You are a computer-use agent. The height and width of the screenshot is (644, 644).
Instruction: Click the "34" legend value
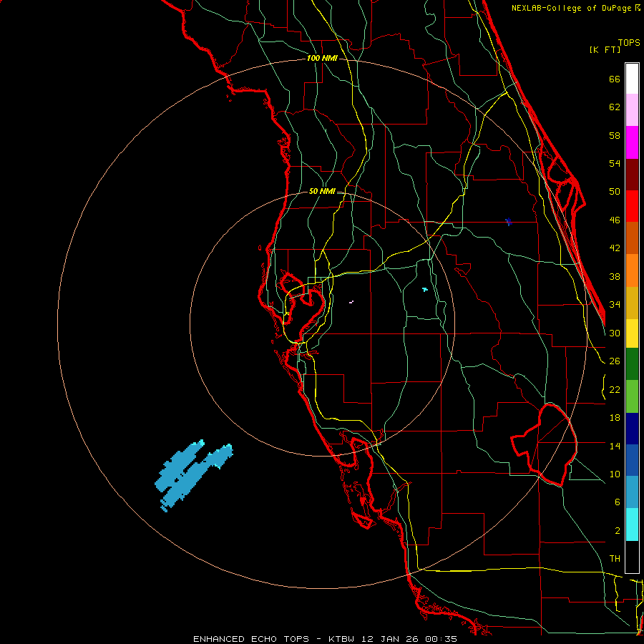coord(615,305)
